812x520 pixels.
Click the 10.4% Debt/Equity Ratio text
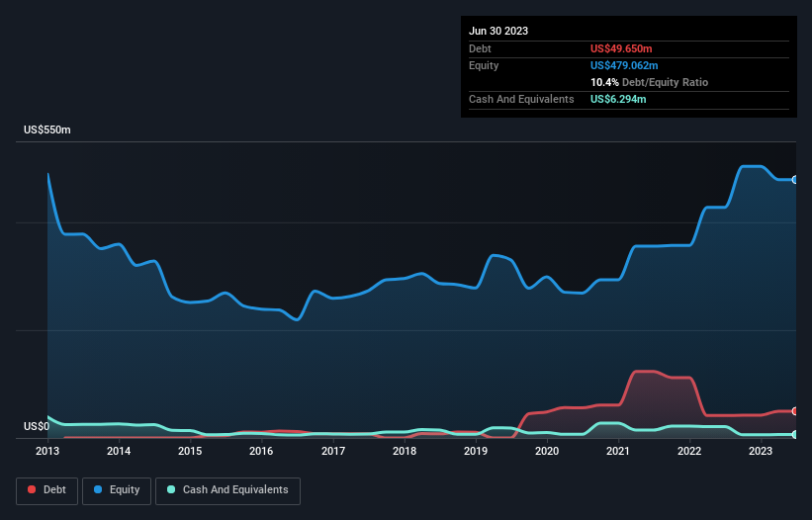tap(650, 82)
